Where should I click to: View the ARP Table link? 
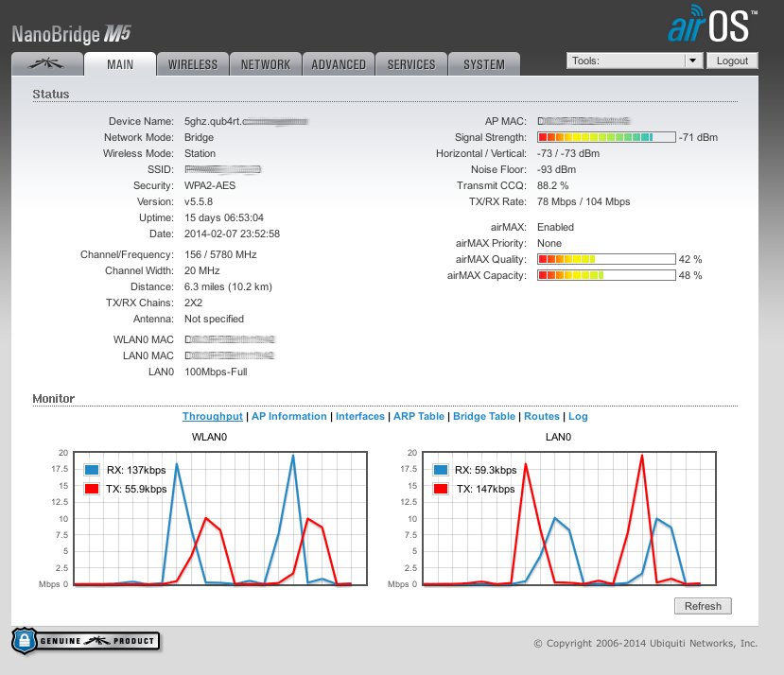pos(419,416)
